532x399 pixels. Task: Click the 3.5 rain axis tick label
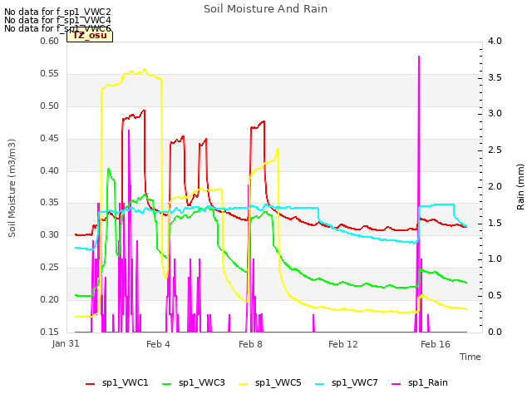[x=495, y=77]
